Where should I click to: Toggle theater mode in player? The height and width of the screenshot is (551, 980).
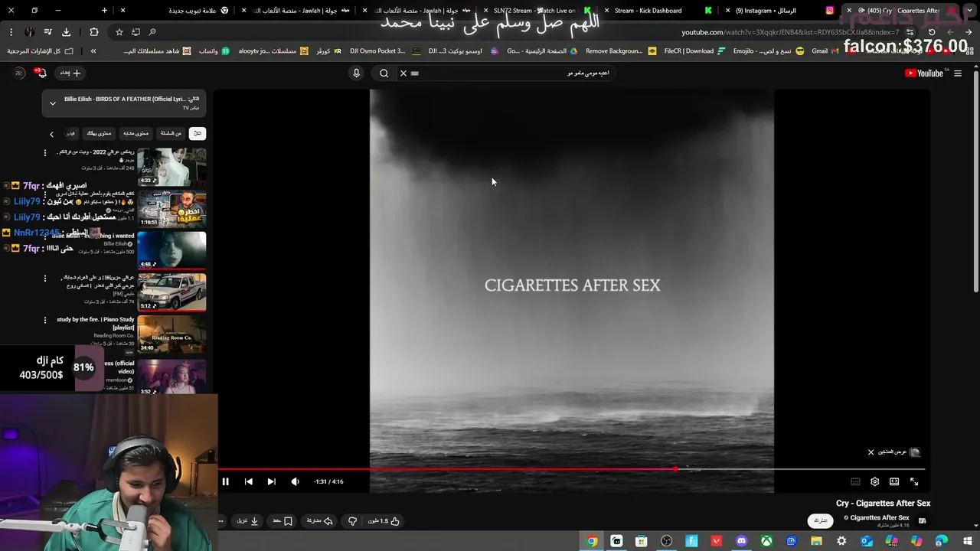pos(894,481)
